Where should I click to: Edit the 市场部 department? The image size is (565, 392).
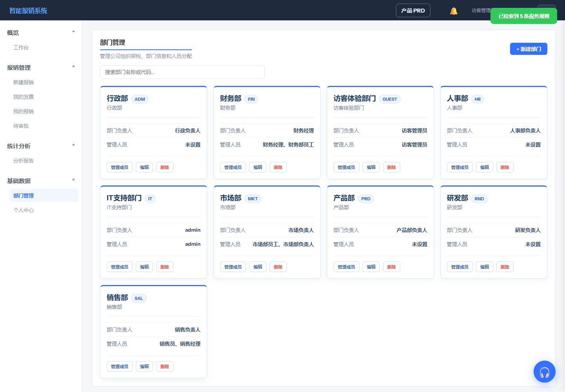(258, 267)
